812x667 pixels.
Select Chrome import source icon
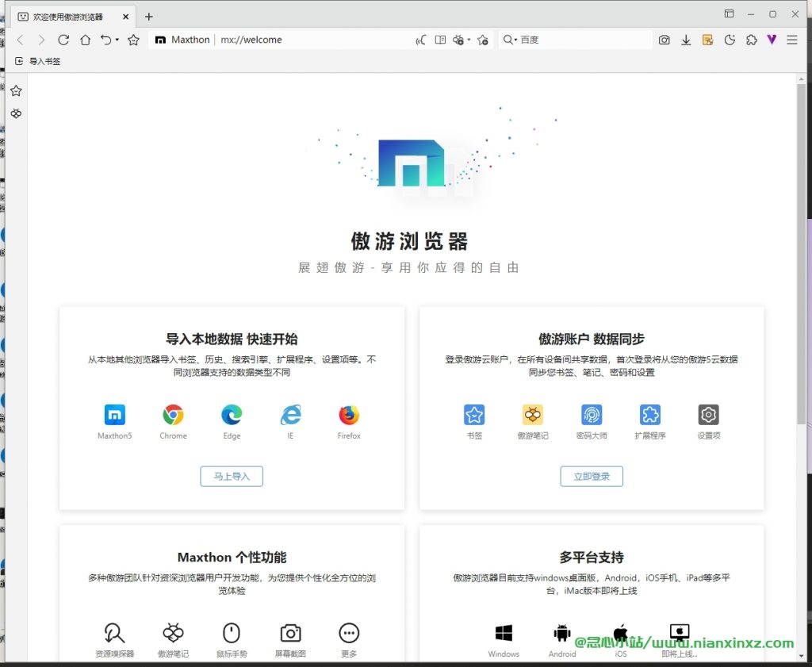click(x=173, y=415)
